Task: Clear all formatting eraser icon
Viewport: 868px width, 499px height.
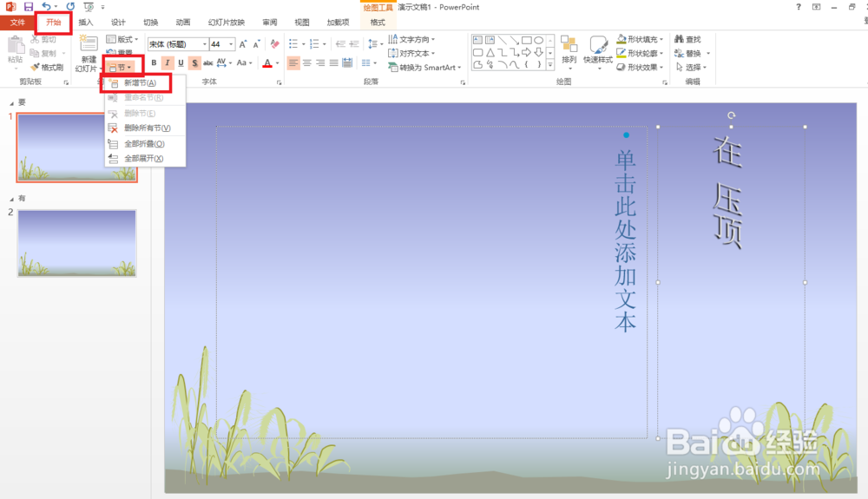Action: (274, 44)
